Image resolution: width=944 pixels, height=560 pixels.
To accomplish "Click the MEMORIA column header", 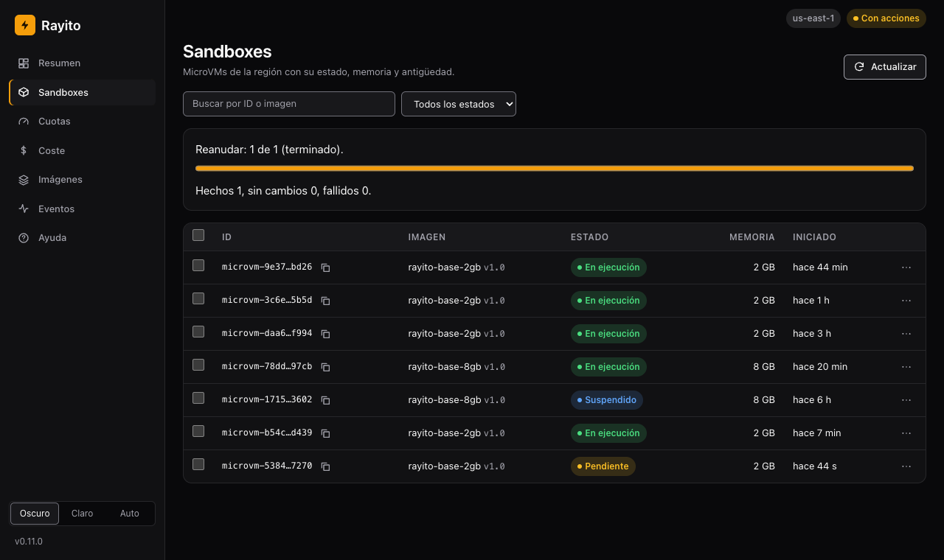I will pos(752,237).
